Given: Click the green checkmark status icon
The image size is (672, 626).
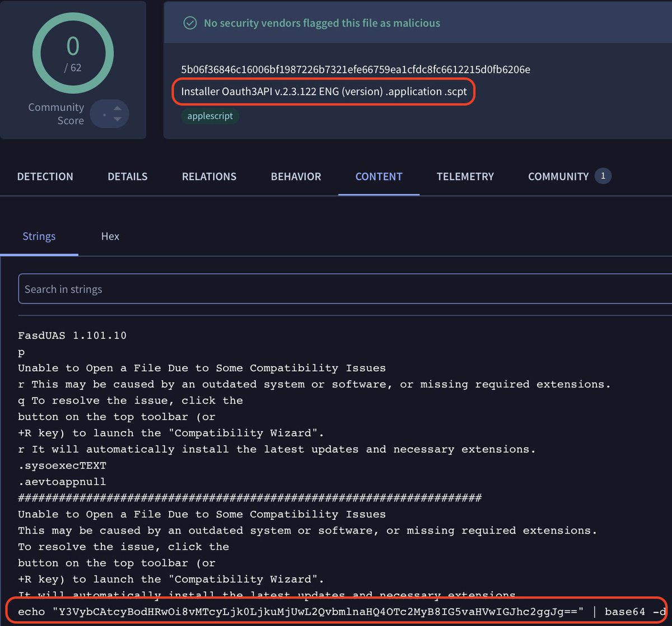Looking at the screenshot, I should point(190,23).
